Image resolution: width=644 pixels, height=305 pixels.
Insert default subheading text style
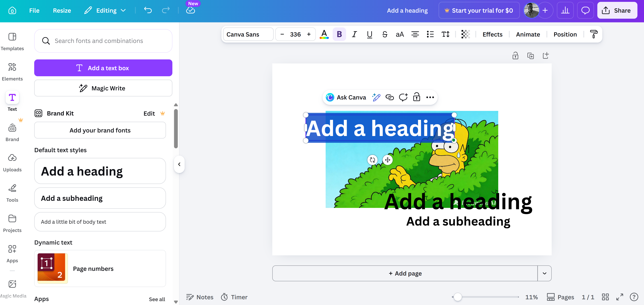(x=100, y=198)
